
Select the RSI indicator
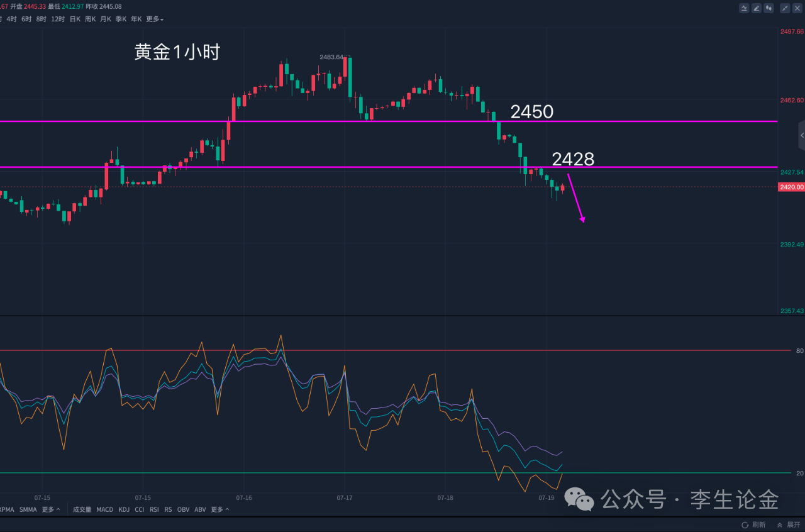tap(155, 509)
